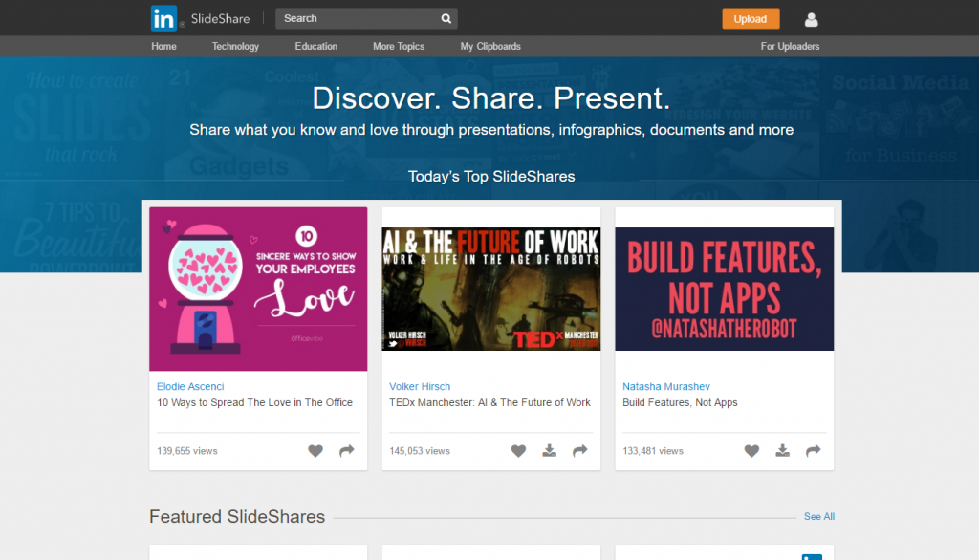Click the '133,481 views' text
Screen dimensions: 979x560
pyautogui.click(x=653, y=451)
